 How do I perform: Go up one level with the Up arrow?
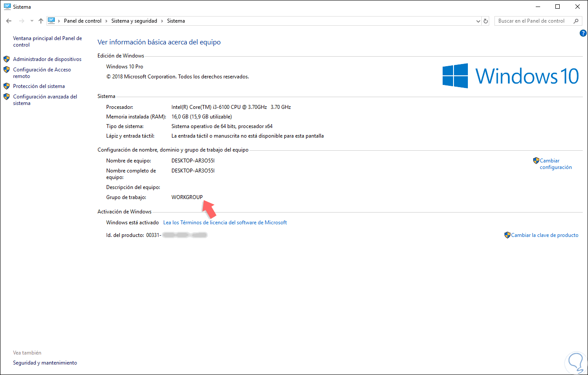41,21
